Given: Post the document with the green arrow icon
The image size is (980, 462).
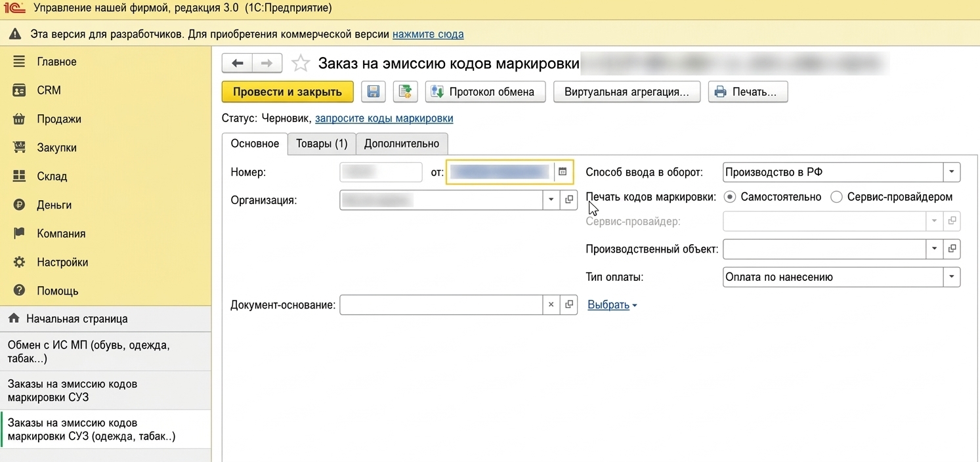Looking at the screenshot, I should [x=406, y=92].
